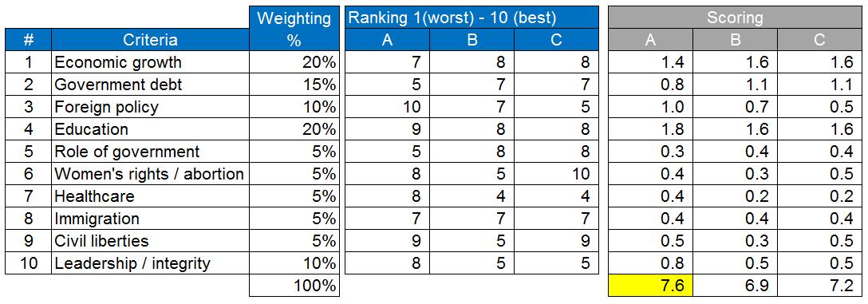The height and width of the screenshot is (304, 868).
Task: Select the Healthcare criteria cell
Action: 150,196
